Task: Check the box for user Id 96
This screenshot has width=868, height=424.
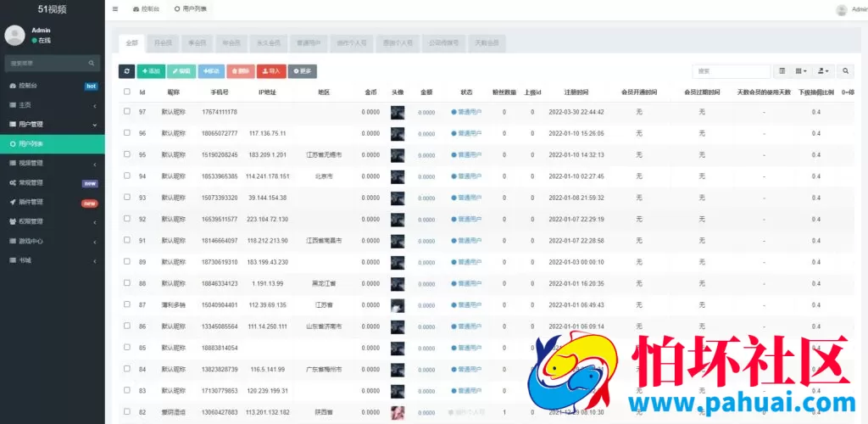Action: click(x=127, y=133)
